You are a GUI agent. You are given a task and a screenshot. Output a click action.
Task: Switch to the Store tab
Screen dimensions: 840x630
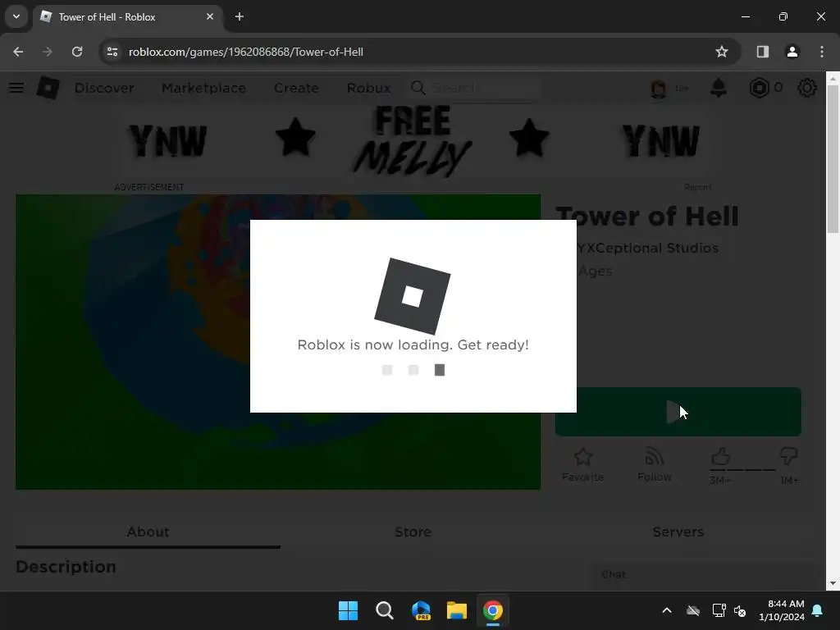coord(413,532)
